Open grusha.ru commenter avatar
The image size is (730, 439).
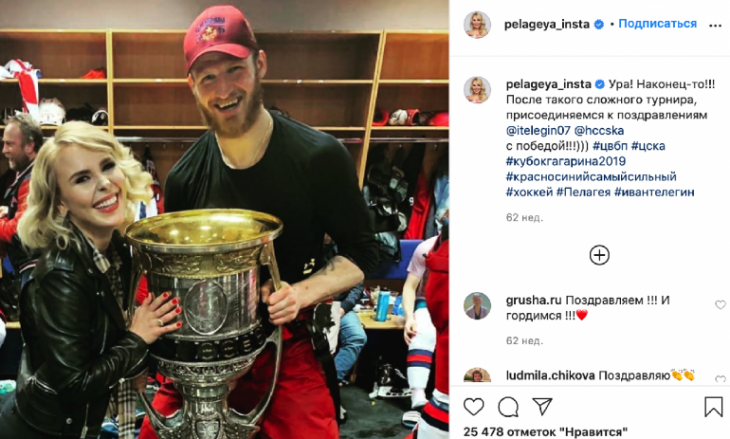[477, 306]
